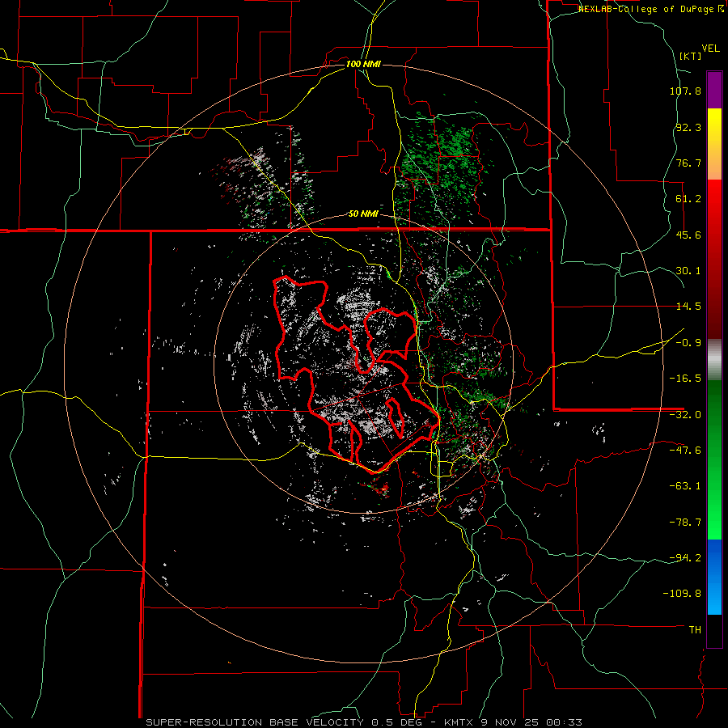Click the [KT] units label
Viewport: 728px width, 728px height.
pos(691,56)
